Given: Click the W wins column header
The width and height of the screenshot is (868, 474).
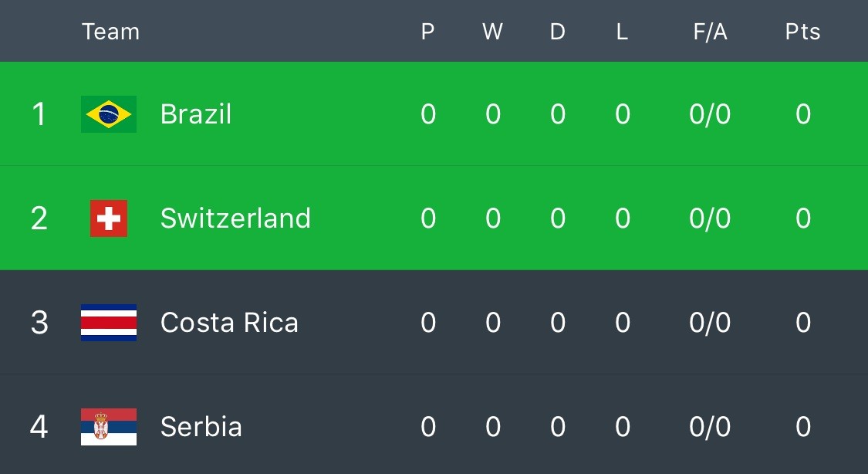Looking at the screenshot, I should [x=493, y=32].
